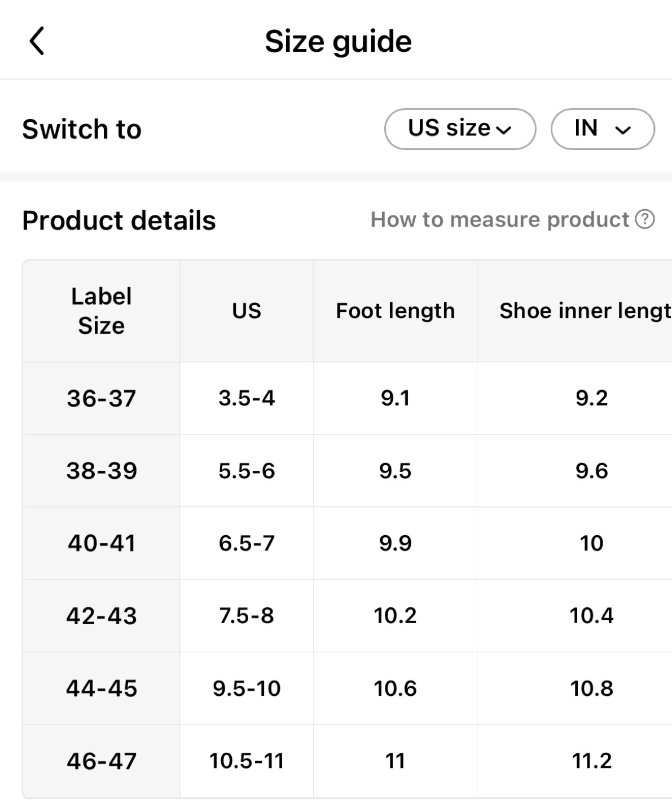Click the question mark help icon
Viewport: 672px width, 812px height.
point(645,219)
